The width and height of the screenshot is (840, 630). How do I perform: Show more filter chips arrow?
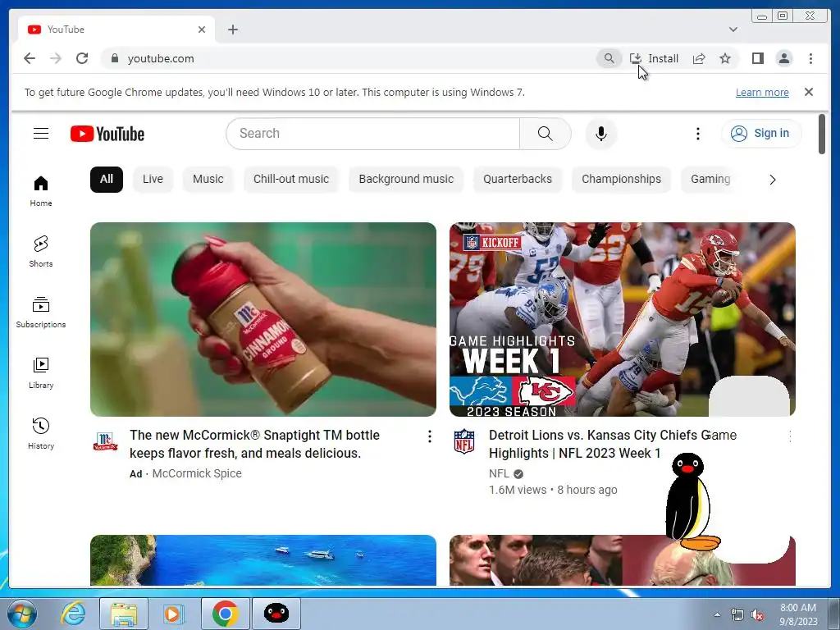pos(773,180)
